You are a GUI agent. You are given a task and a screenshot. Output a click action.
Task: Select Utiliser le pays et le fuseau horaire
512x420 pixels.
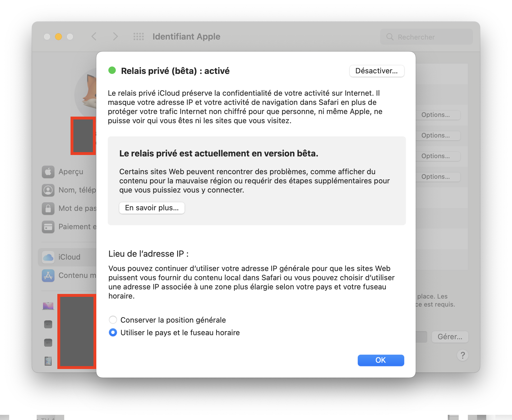(x=113, y=332)
